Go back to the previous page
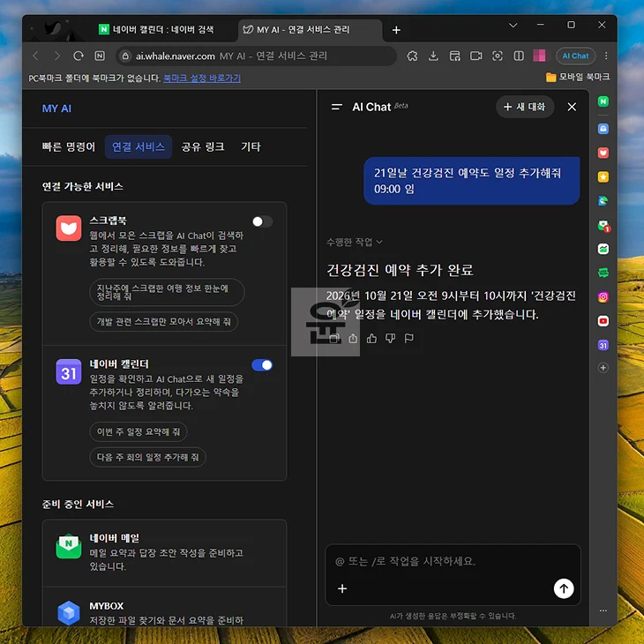 click(x=36, y=56)
